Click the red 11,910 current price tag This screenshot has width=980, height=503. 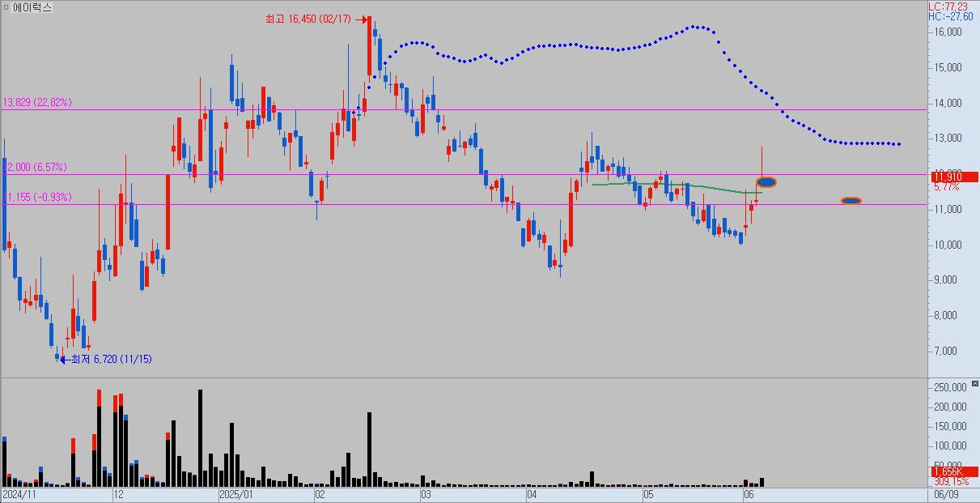[953, 177]
